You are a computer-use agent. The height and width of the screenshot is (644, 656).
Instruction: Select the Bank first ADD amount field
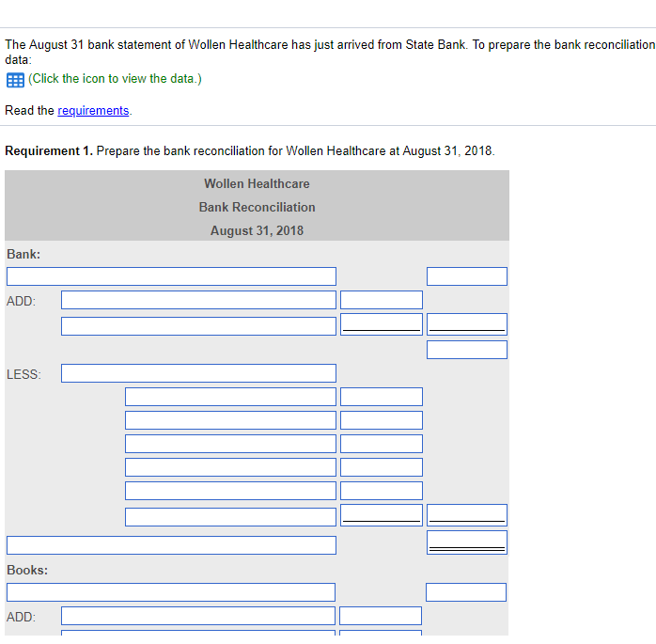click(x=382, y=300)
